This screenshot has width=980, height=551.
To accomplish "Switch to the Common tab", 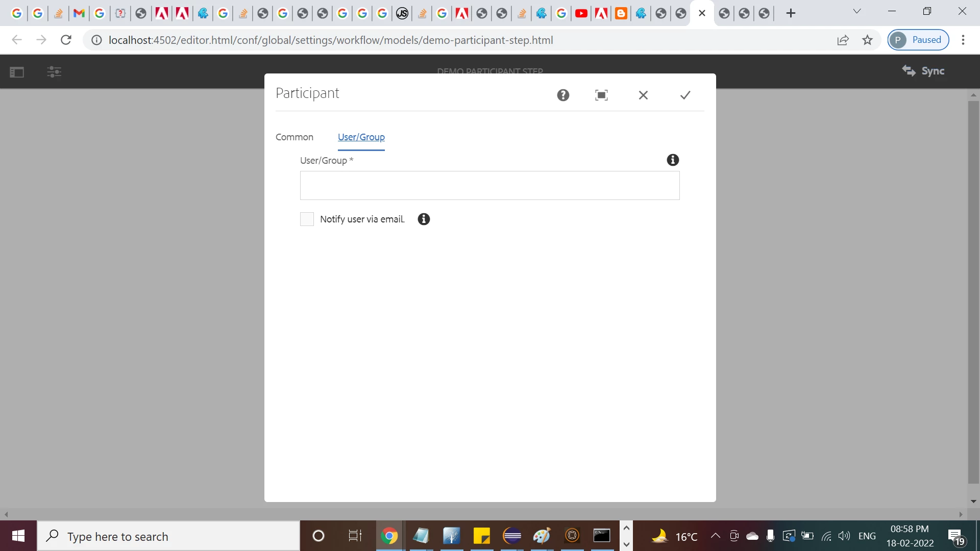I will [x=295, y=137].
